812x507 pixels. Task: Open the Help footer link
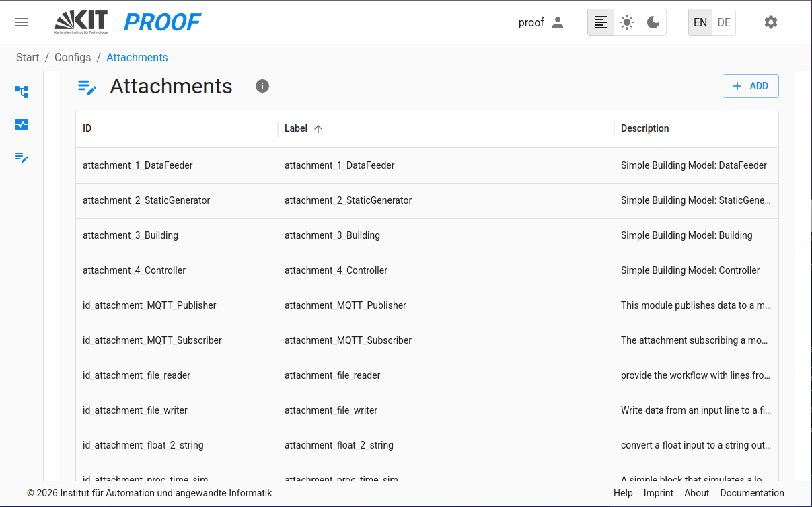[x=623, y=493]
